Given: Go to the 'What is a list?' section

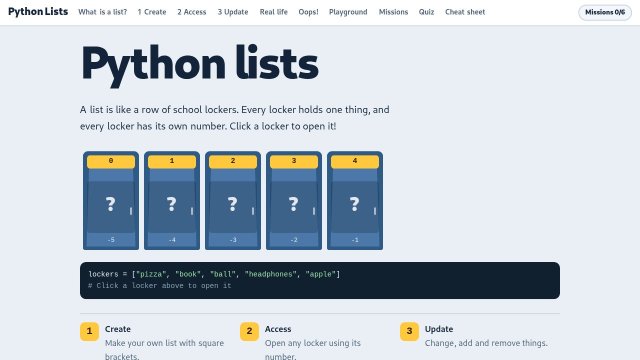Looking at the screenshot, I should [x=102, y=12].
